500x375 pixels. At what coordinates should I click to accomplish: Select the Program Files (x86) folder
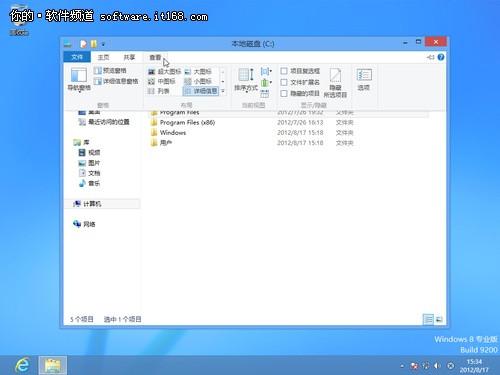click(x=187, y=123)
